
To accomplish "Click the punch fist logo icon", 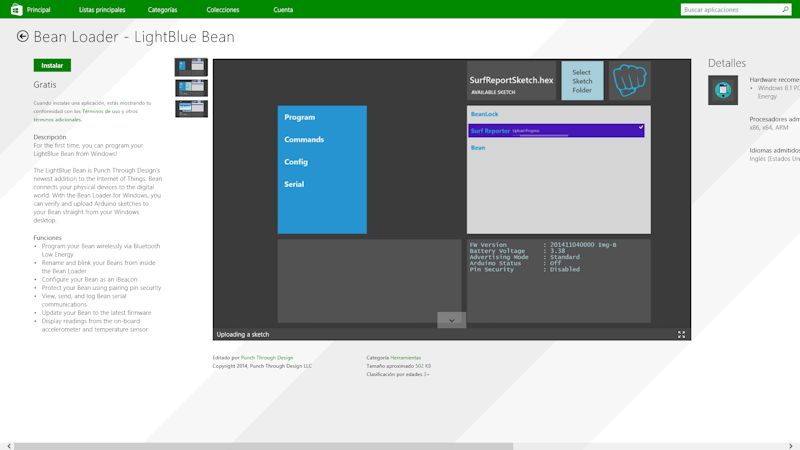I will click(x=630, y=80).
